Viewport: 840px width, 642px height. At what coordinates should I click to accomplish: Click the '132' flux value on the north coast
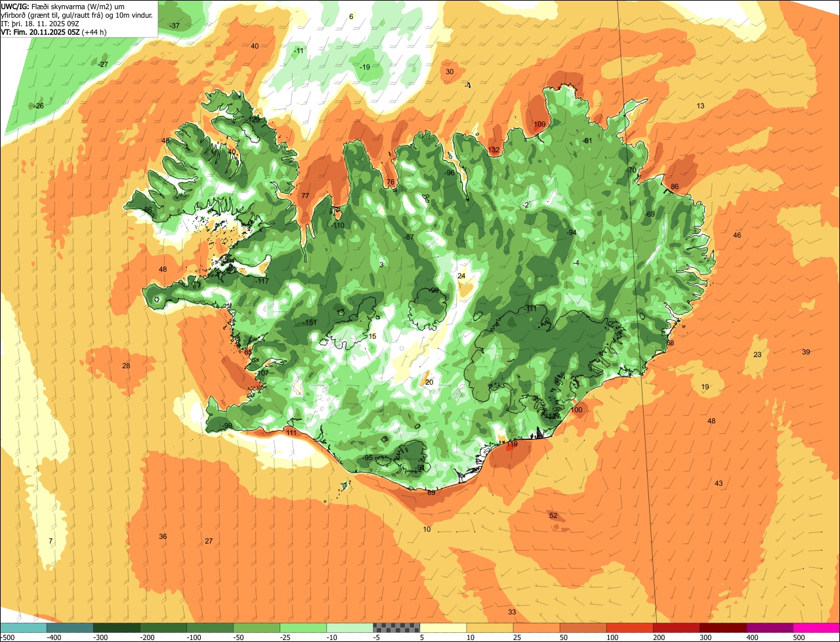click(x=494, y=150)
